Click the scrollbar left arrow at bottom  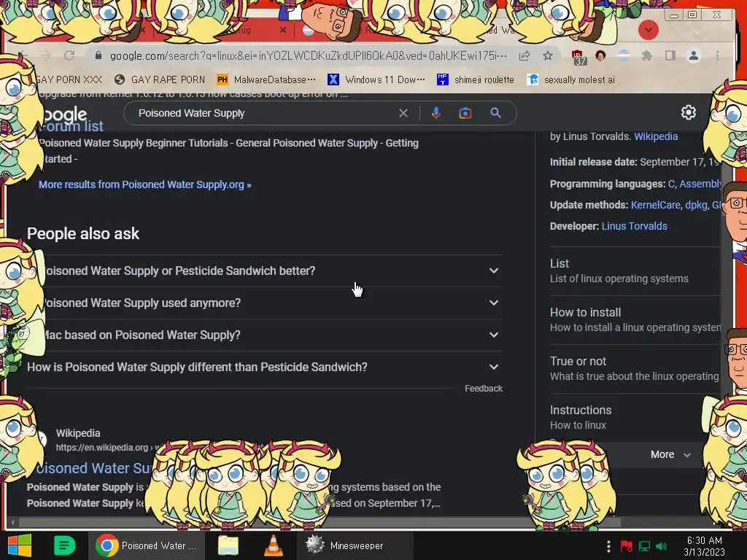point(12,522)
